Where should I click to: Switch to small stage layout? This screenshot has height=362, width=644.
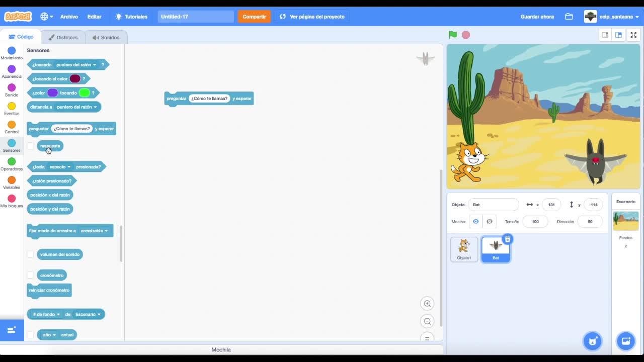(x=605, y=35)
